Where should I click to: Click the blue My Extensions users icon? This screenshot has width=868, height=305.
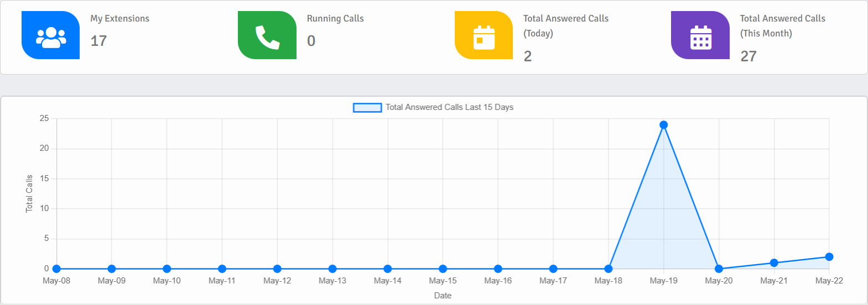pos(51,36)
